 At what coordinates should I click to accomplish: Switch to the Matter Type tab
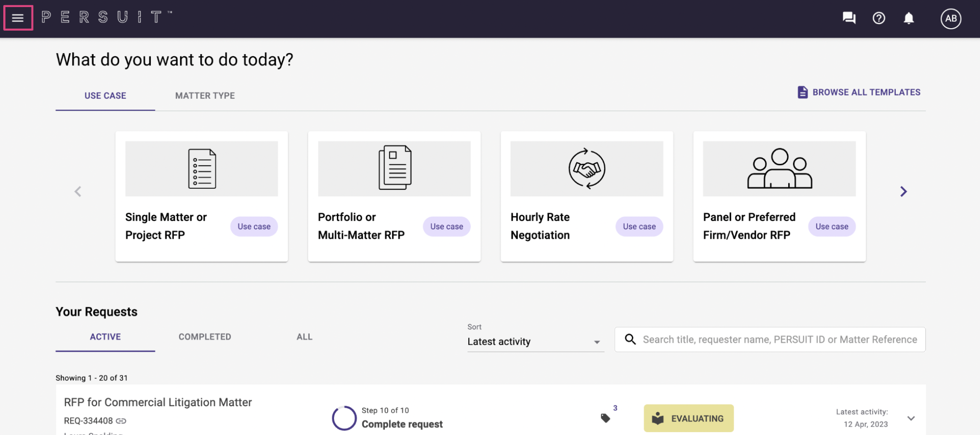[204, 96]
